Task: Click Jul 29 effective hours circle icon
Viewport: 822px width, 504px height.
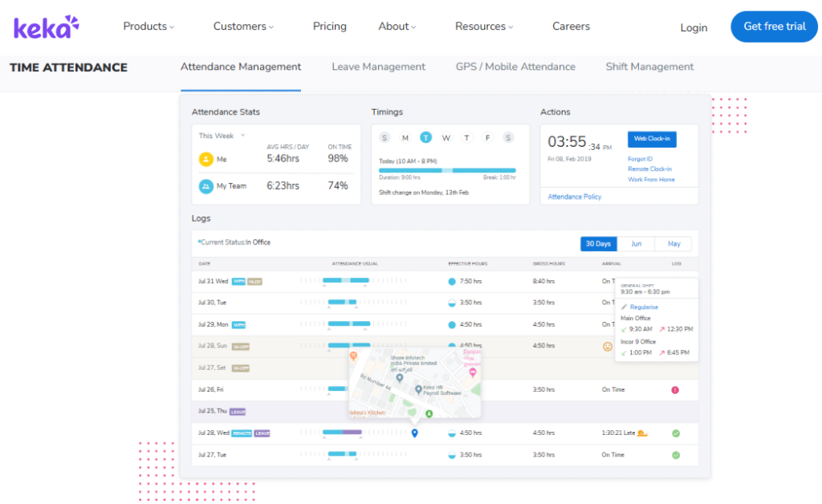Action: pos(452,325)
